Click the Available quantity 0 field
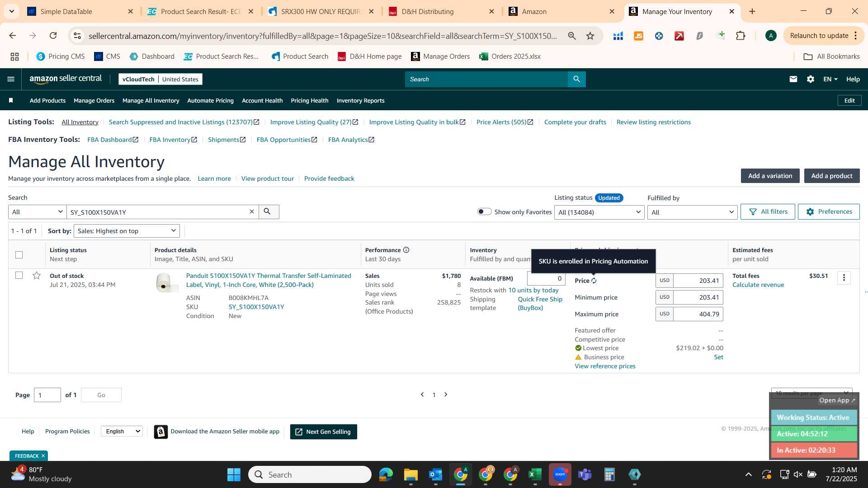 [x=546, y=278]
